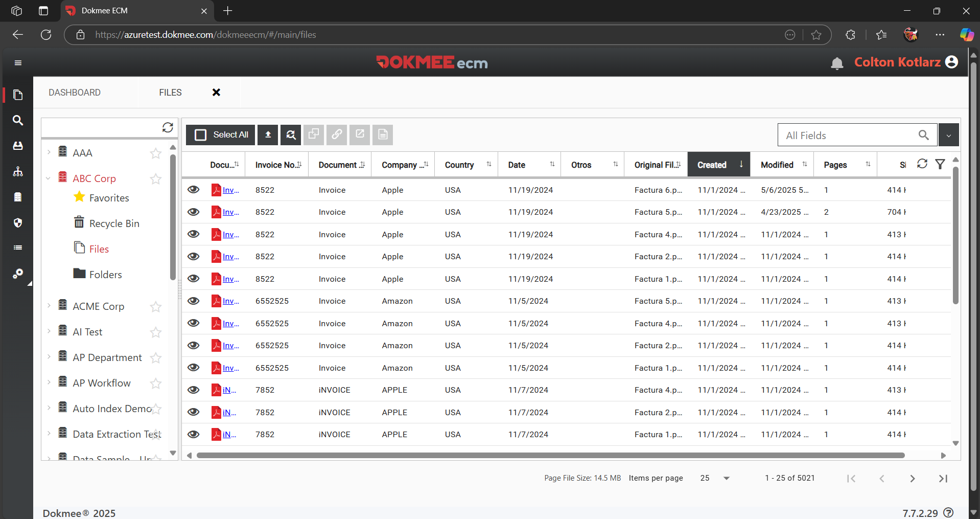The image size is (980, 519).
Task: Star the AAA cabinet
Action: [156, 153]
